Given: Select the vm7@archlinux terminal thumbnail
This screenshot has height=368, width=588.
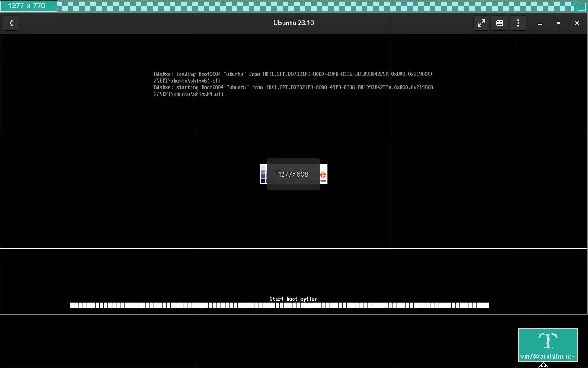Looking at the screenshot, I should (548, 345).
